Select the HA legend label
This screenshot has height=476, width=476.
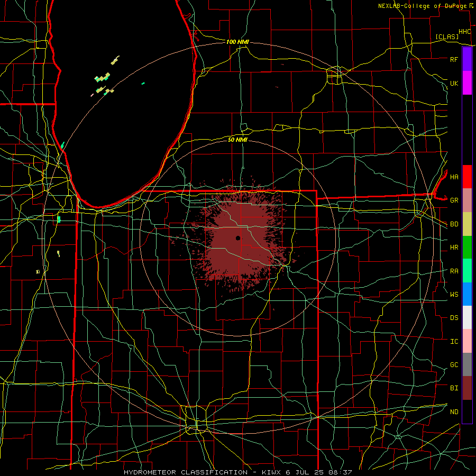(454, 177)
